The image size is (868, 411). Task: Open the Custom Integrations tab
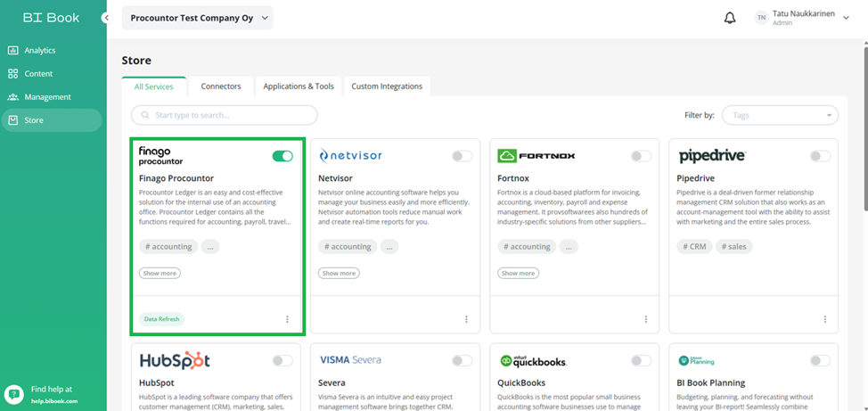(387, 86)
